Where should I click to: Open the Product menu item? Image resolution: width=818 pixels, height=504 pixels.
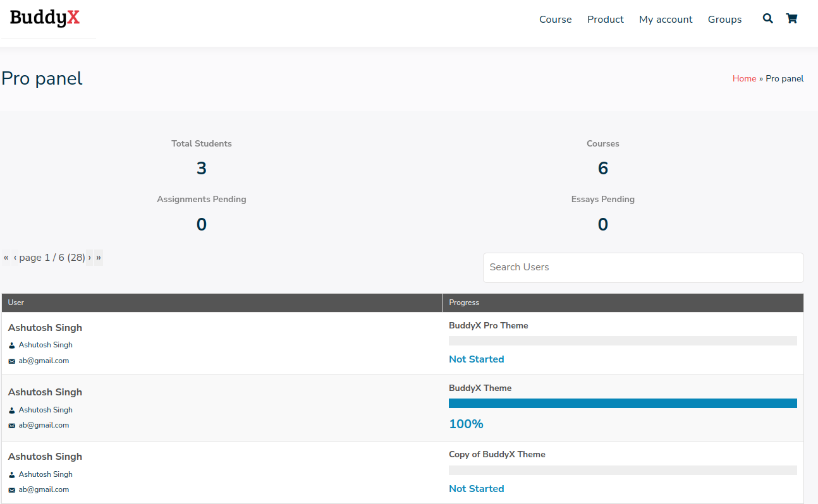point(605,19)
